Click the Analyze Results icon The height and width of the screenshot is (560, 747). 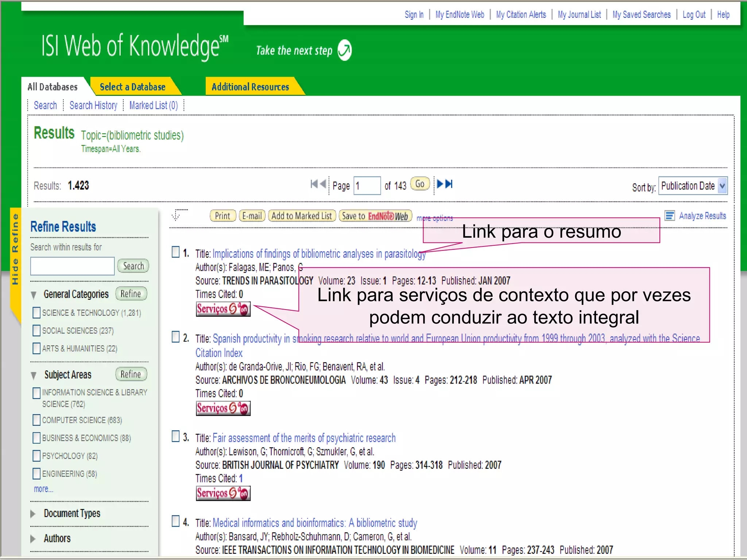pos(670,216)
